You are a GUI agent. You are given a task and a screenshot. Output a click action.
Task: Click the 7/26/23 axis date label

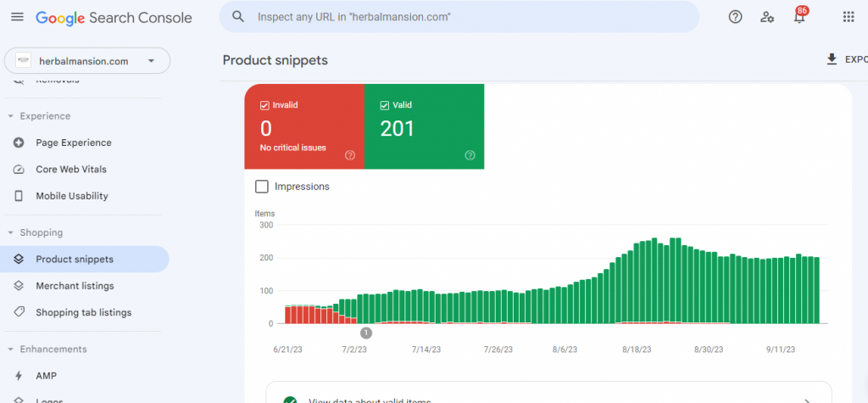point(498,350)
